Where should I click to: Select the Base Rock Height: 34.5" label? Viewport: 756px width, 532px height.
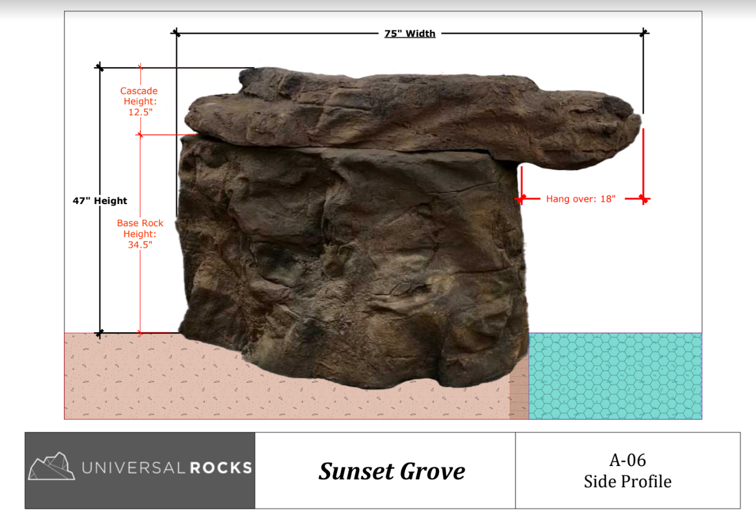139,233
